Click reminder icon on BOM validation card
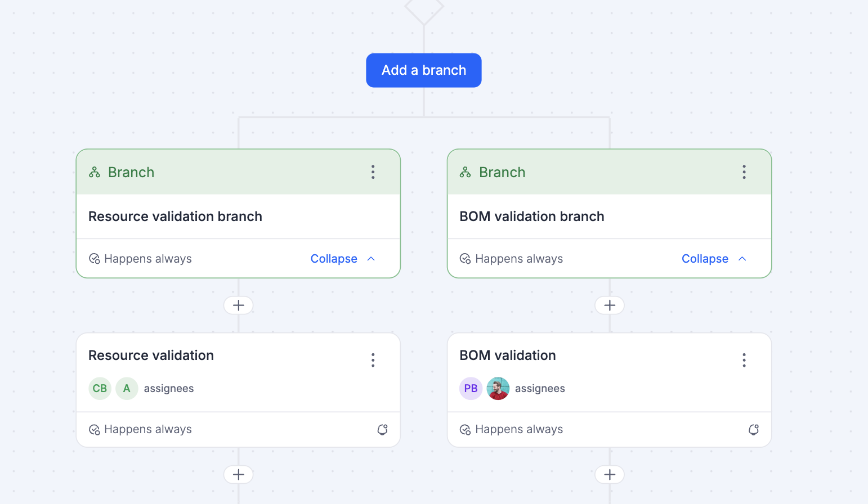The height and width of the screenshot is (504, 868). click(x=753, y=430)
